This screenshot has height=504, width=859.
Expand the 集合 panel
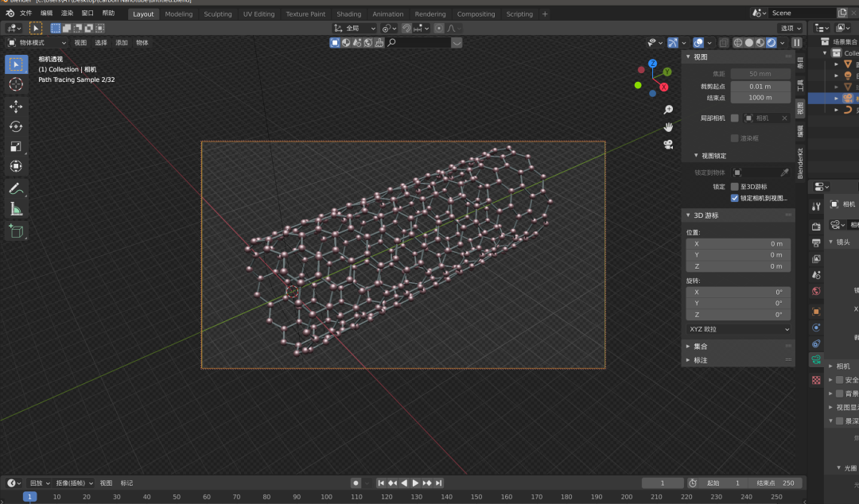pyautogui.click(x=689, y=347)
